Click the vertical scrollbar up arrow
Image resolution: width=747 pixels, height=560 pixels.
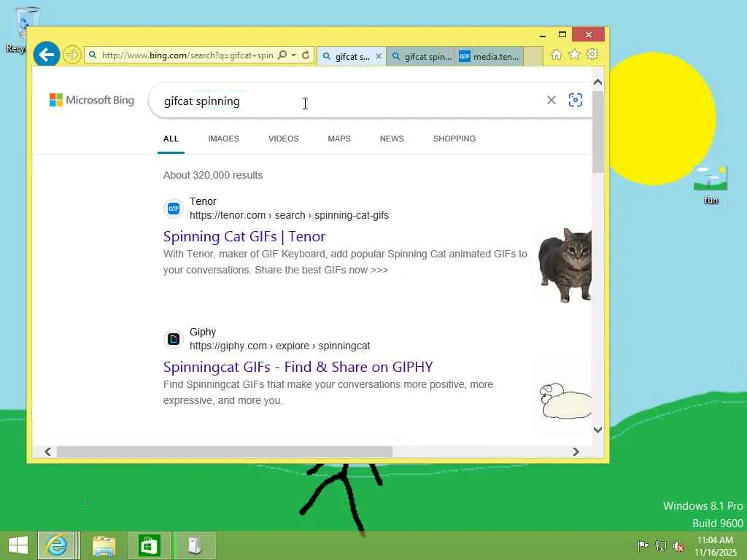598,82
